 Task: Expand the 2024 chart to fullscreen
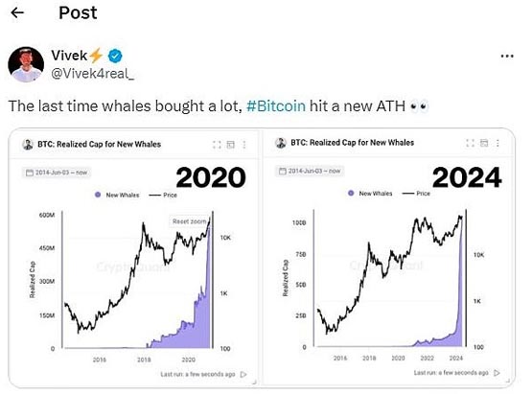(471, 143)
